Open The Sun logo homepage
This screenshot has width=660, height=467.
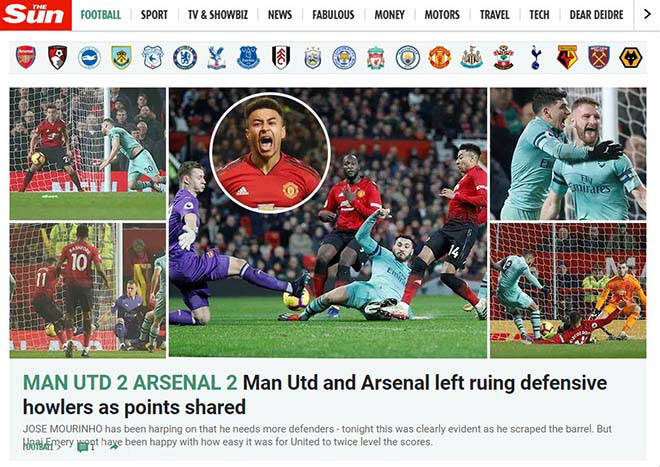[36, 15]
